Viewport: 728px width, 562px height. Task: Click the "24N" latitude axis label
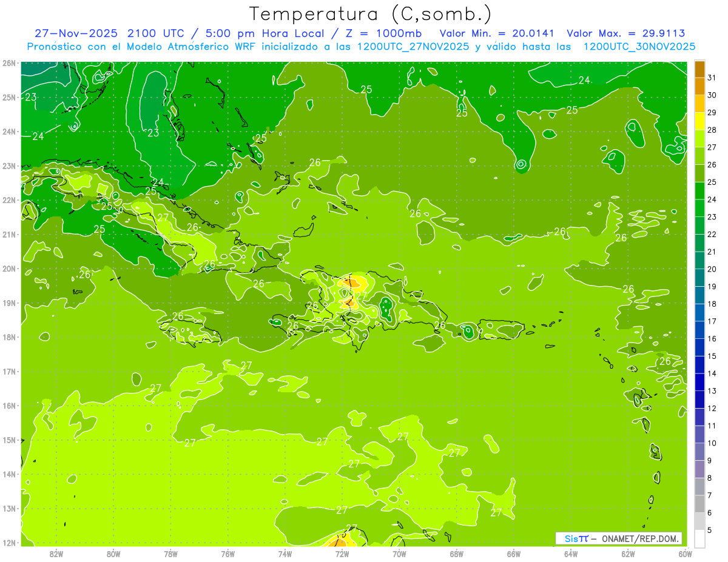pos(9,132)
